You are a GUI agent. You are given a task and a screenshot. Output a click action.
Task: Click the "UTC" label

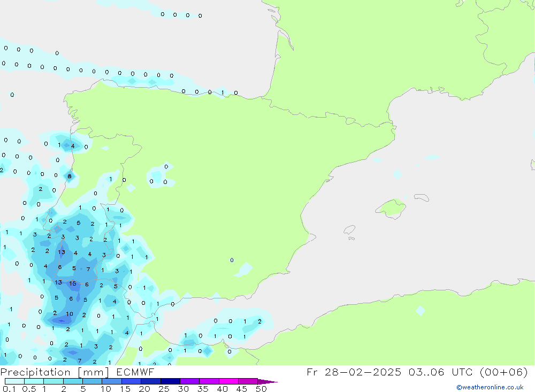pos(463,372)
